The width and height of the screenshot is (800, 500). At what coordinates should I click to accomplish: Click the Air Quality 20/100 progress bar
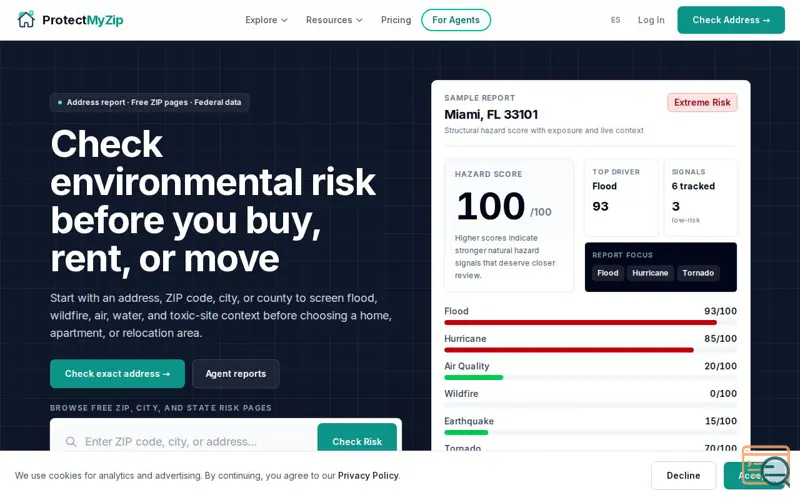pos(590,378)
